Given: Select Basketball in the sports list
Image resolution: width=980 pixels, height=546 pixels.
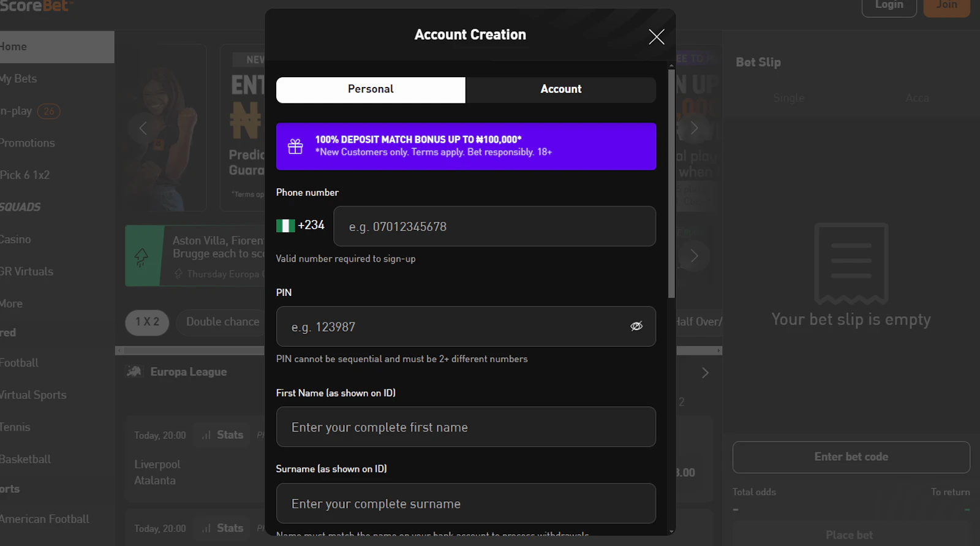Looking at the screenshot, I should pyautogui.click(x=25, y=459).
